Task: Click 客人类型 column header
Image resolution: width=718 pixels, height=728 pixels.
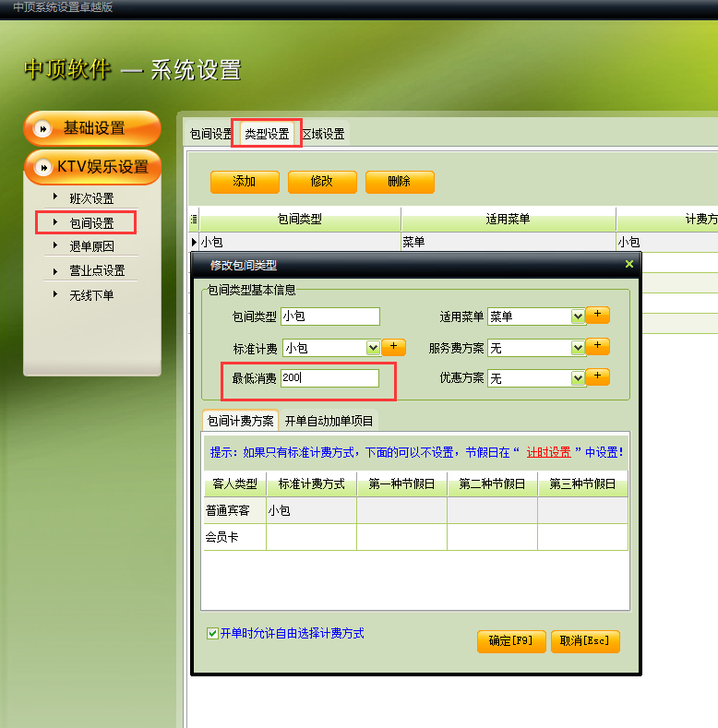Action: coord(235,484)
